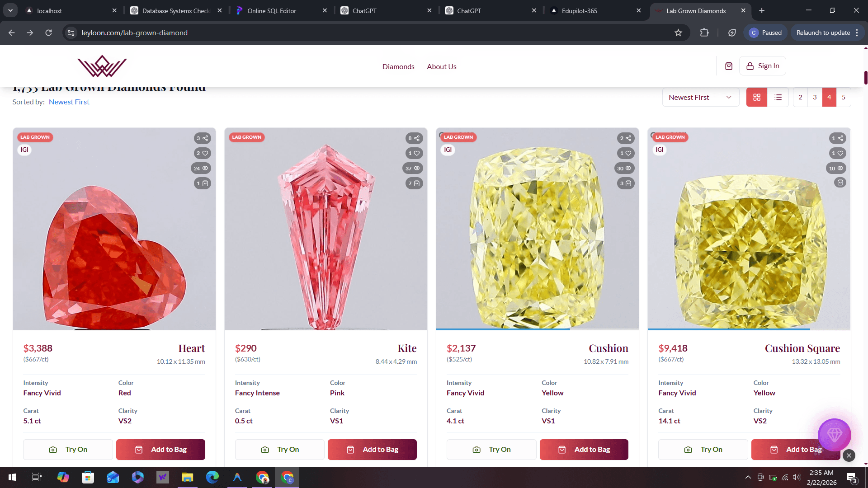Open the Diamonds navigation menu
This screenshot has height=488, width=868.
point(398,66)
